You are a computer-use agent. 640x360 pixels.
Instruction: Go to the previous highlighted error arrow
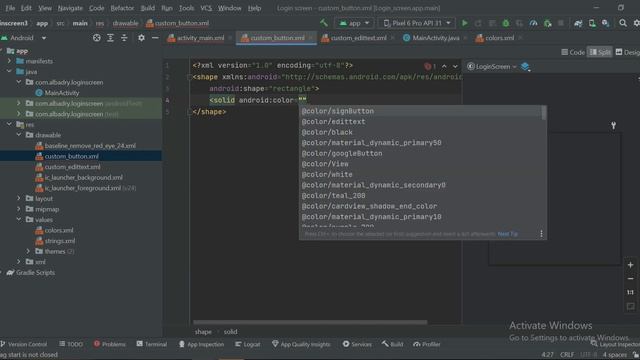[x=444, y=66]
